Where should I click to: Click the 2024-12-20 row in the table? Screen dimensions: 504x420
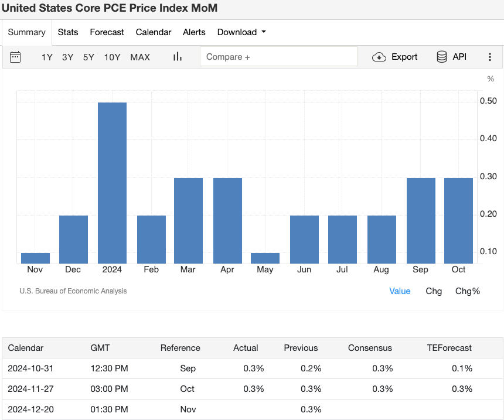[x=252, y=409]
